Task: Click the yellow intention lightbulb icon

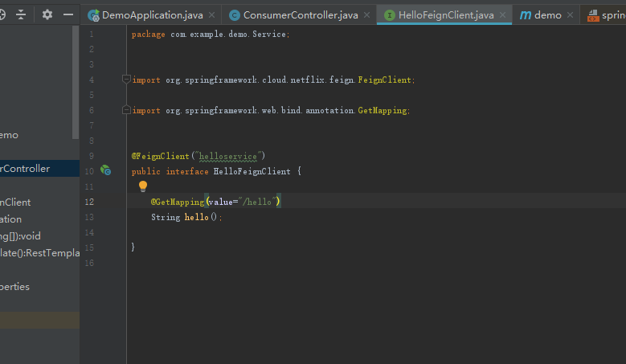Action: point(143,186)
